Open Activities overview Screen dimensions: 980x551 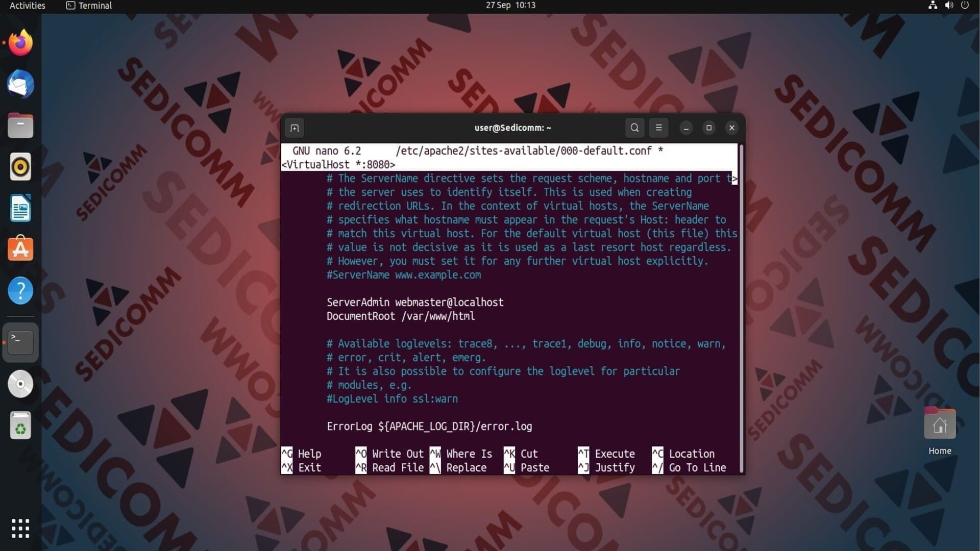pos(28,6)
